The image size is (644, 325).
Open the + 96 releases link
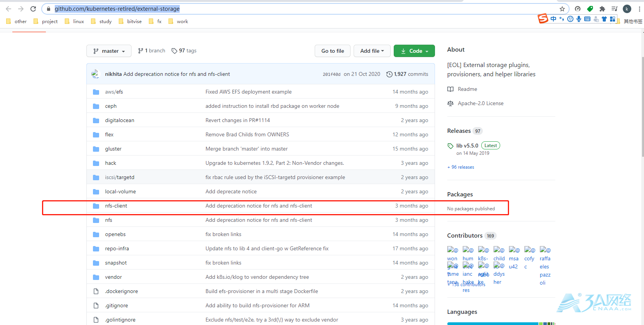(461, 167)
